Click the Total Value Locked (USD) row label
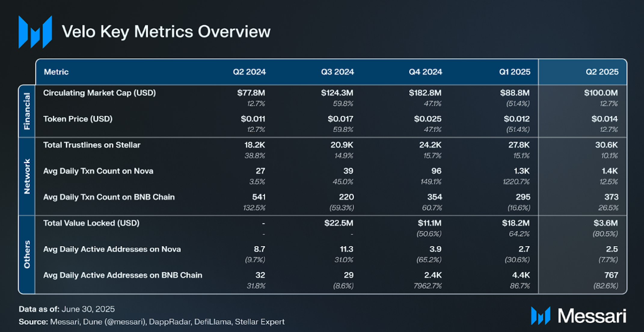This screenshot has height=332, width=644. point(91,223)
